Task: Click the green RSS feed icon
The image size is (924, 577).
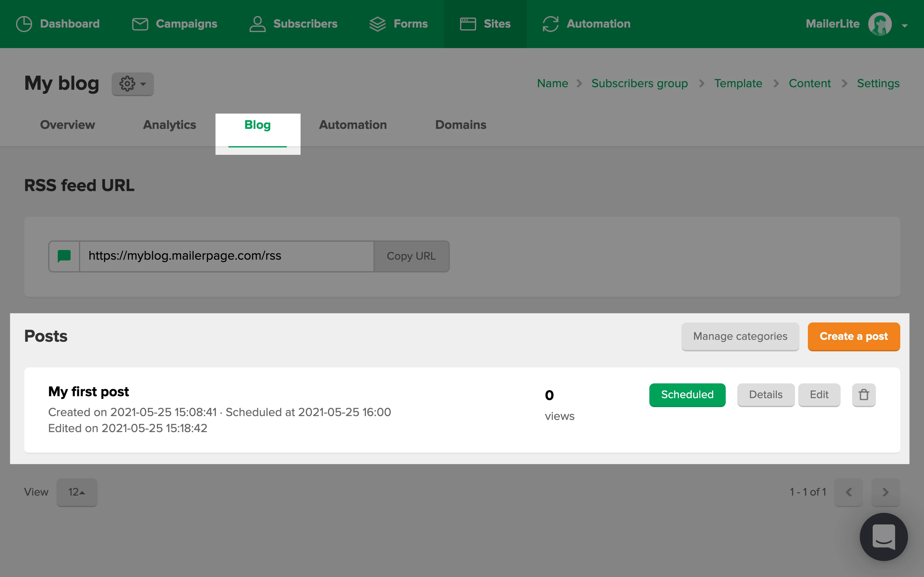Action: point(64,256)
